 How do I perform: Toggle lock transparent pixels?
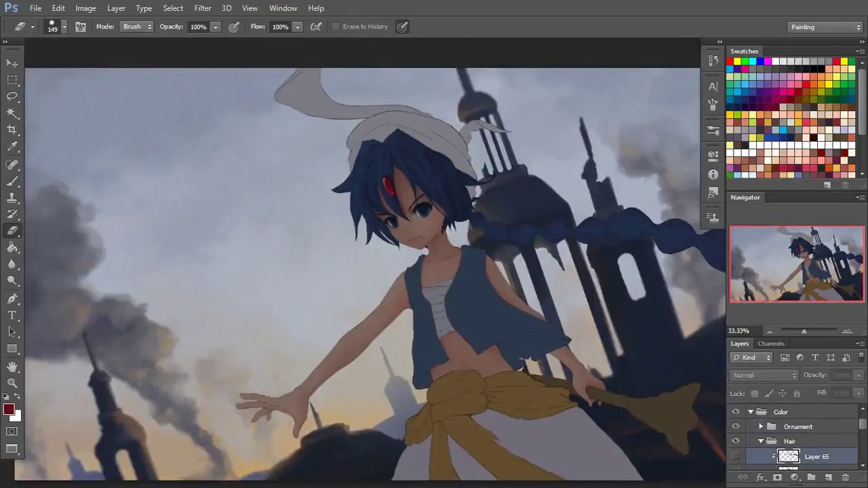click(754, 393)
